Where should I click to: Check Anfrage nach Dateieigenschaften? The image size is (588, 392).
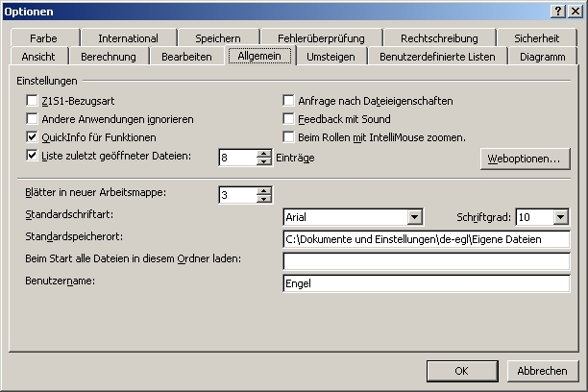(x=288, y=101)
